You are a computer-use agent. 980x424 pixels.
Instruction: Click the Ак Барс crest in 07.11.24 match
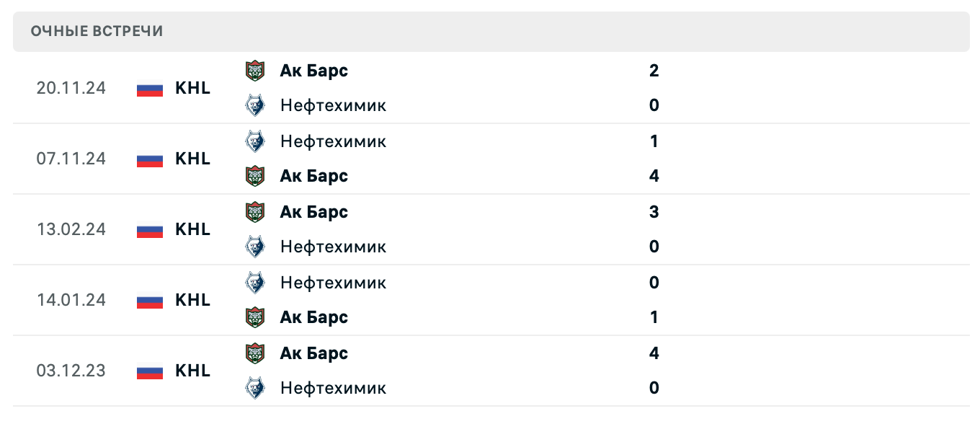(256, 175)
